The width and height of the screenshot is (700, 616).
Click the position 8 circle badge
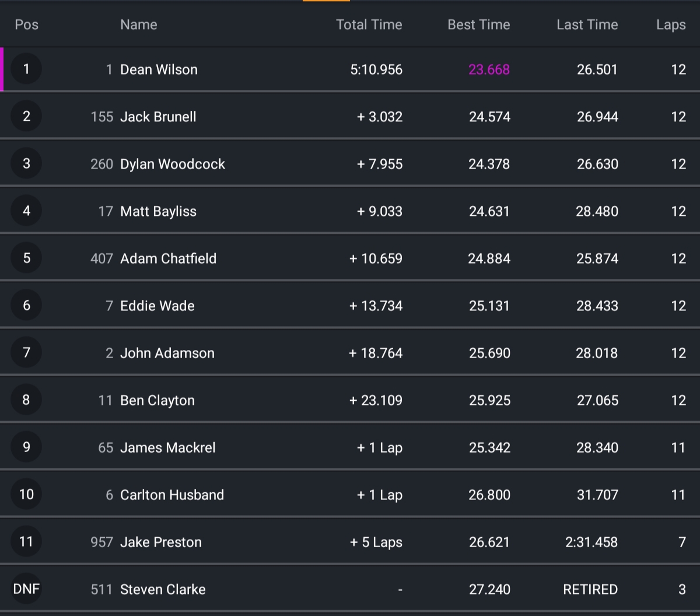coord(26,400)
